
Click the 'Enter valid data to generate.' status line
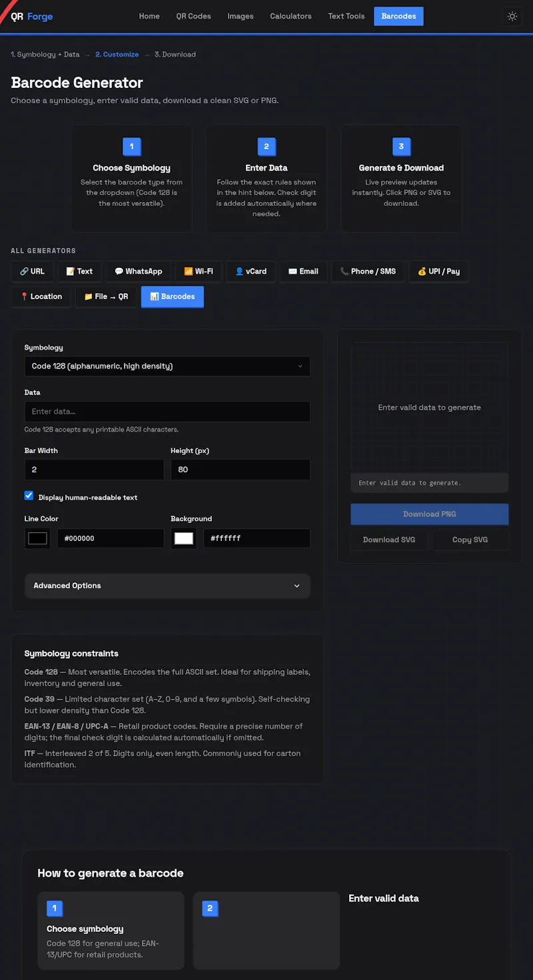pyautogui.click(x=430, y=483)
